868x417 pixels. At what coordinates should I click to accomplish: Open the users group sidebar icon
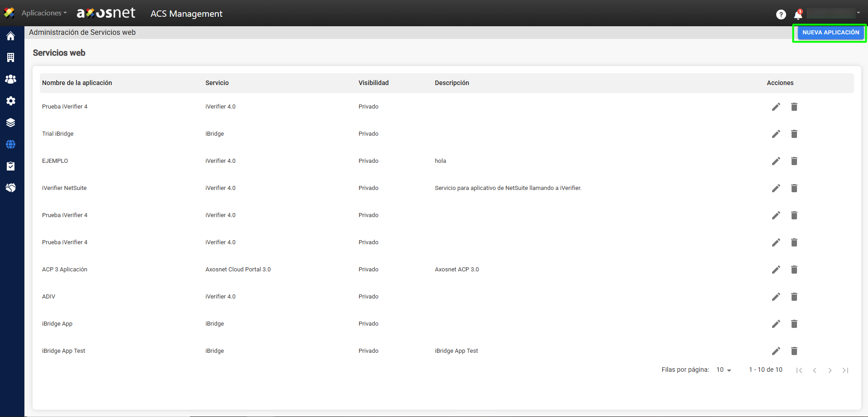click(x=10, y=79)
